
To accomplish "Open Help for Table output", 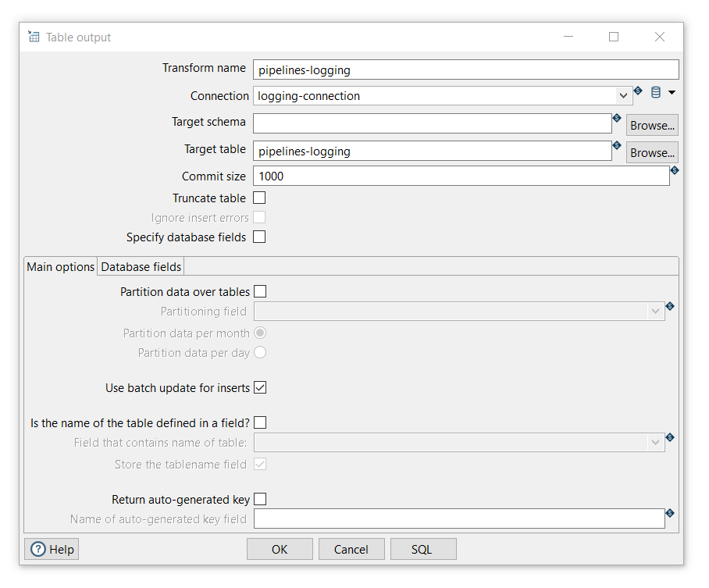I will click(52, 549).
